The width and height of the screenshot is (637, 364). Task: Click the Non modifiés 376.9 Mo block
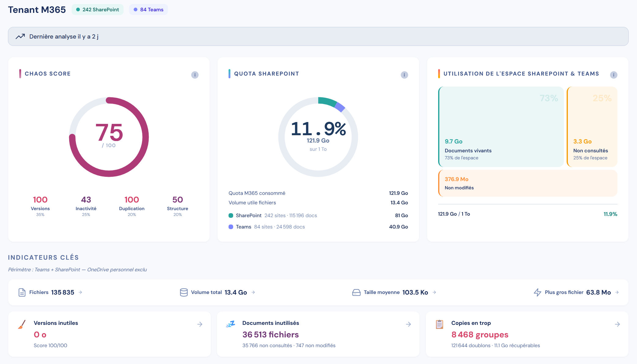click(x=527, y=183)
